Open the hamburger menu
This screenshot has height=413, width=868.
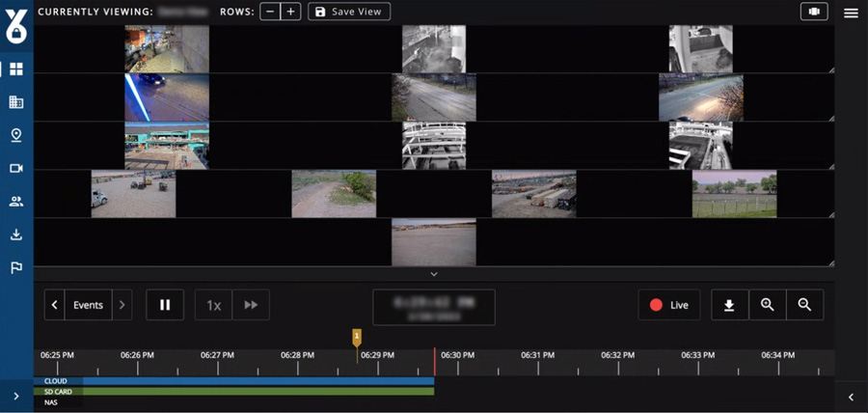tap(851, 14)
